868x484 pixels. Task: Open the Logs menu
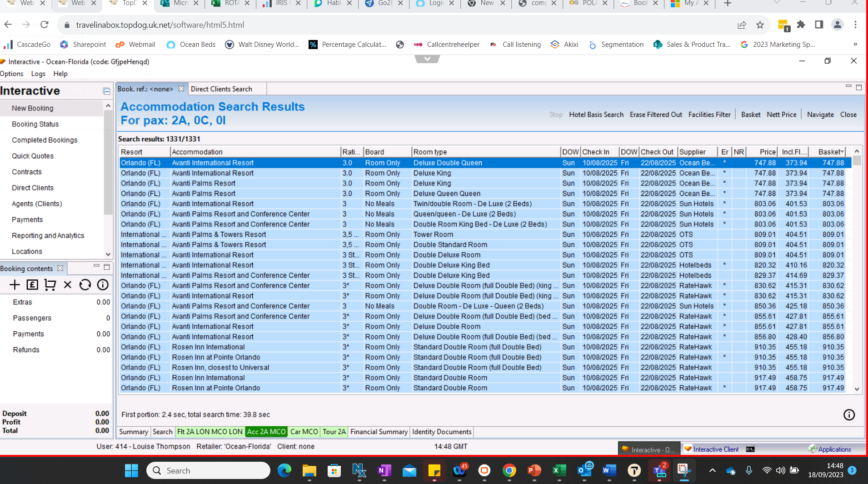coord(38,74)
